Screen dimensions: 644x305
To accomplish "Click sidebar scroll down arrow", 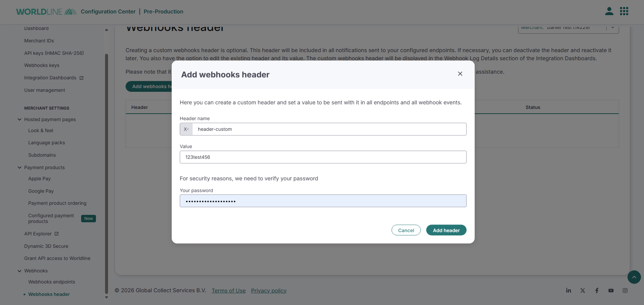I will coord(106,297).
